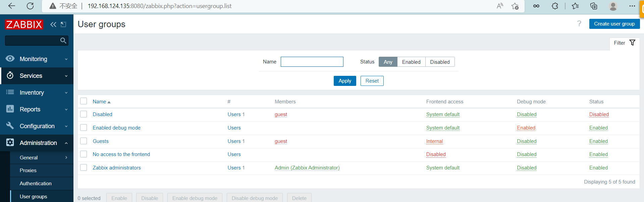Open collections icon

594,6
